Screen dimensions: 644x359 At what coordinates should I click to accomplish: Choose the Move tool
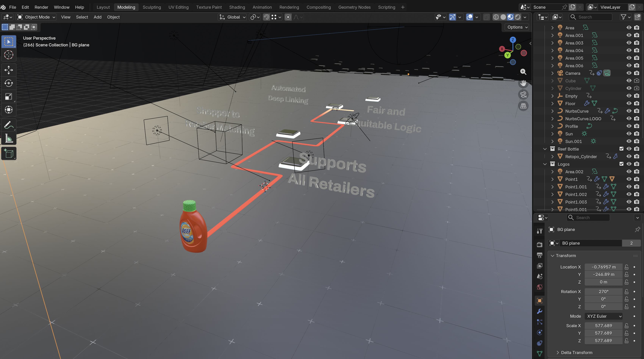tap(9, 70)
